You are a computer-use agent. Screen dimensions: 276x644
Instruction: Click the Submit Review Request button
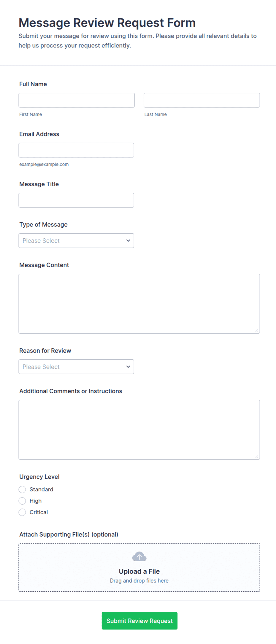[x=139, y=621]
